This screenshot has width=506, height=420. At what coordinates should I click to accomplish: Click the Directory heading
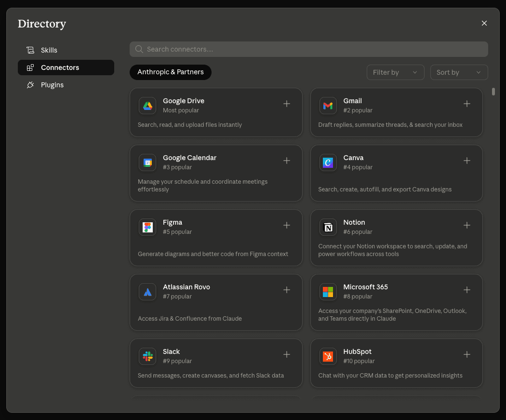pos(42,24)
